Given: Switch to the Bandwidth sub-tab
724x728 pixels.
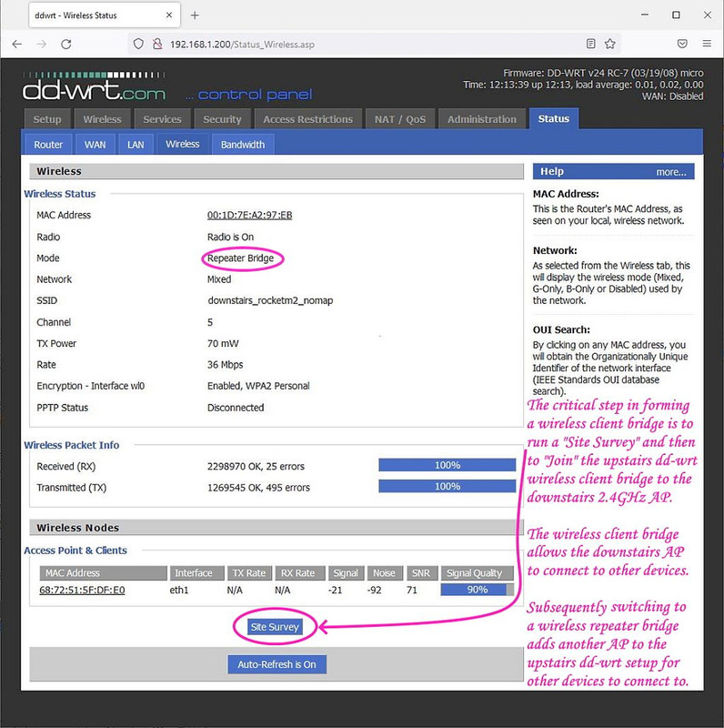Looking at the screenshot, I should click(243, 145).
